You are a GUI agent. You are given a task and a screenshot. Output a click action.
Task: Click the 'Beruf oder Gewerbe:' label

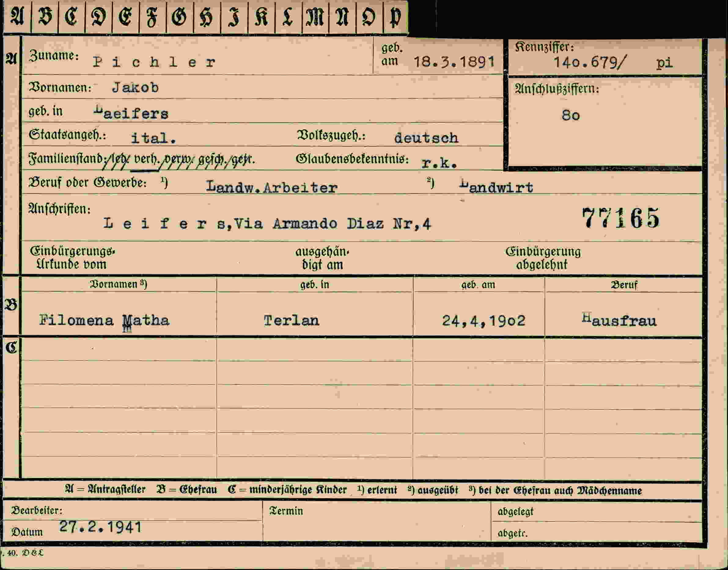(x=87, y=183)
